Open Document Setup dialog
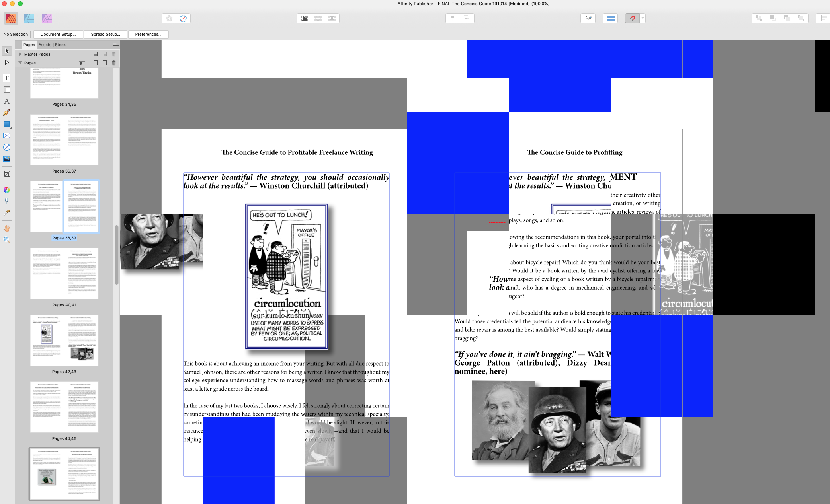Viewport: 830px width, 504px height. (x=58, y=34)
